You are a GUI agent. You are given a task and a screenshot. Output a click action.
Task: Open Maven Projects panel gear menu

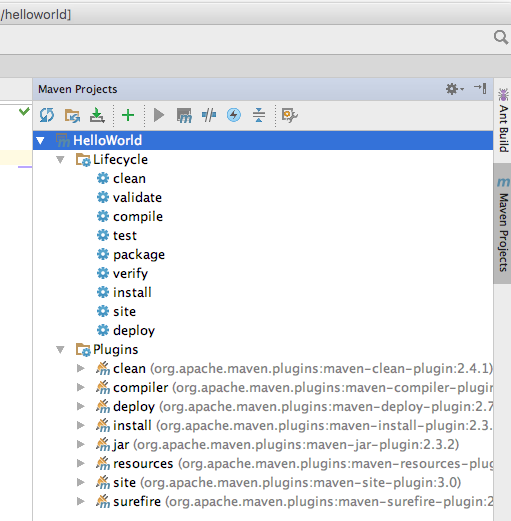tap(454, 89)
